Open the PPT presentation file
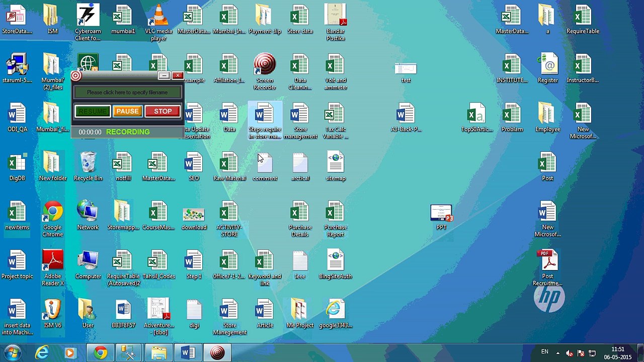 click(x=441, y=217)
